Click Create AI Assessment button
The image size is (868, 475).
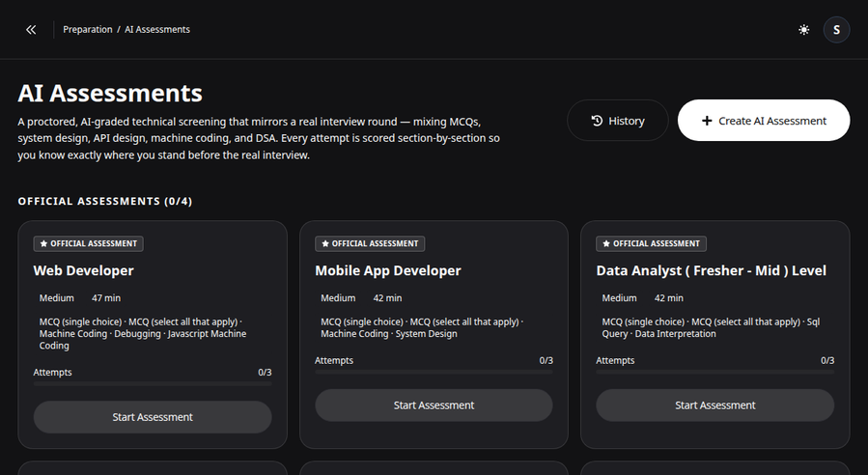point(764,121)
